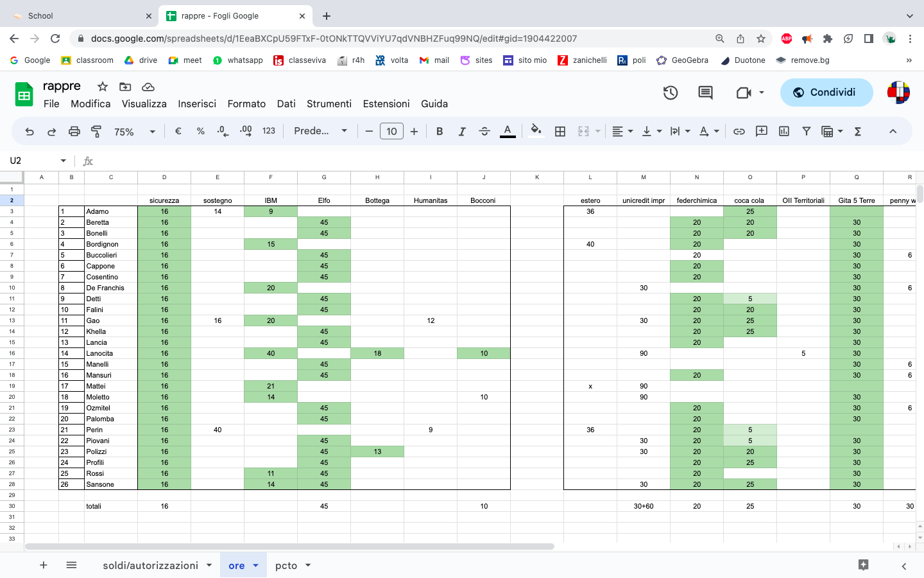Print the spreadsheet using the printer icon
This screenshot has width=924, height=578.
coord(74,132)
